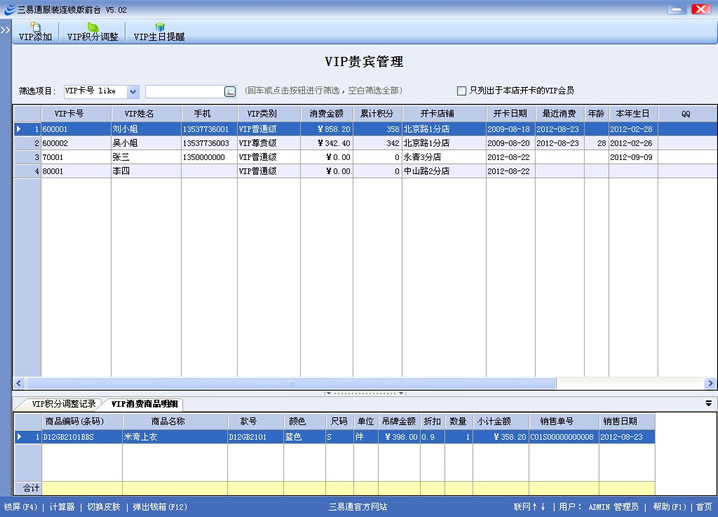This screenshot has height=517, width=718.
Task: Click the 手机 column header
Action: click(x=209, y=114)
